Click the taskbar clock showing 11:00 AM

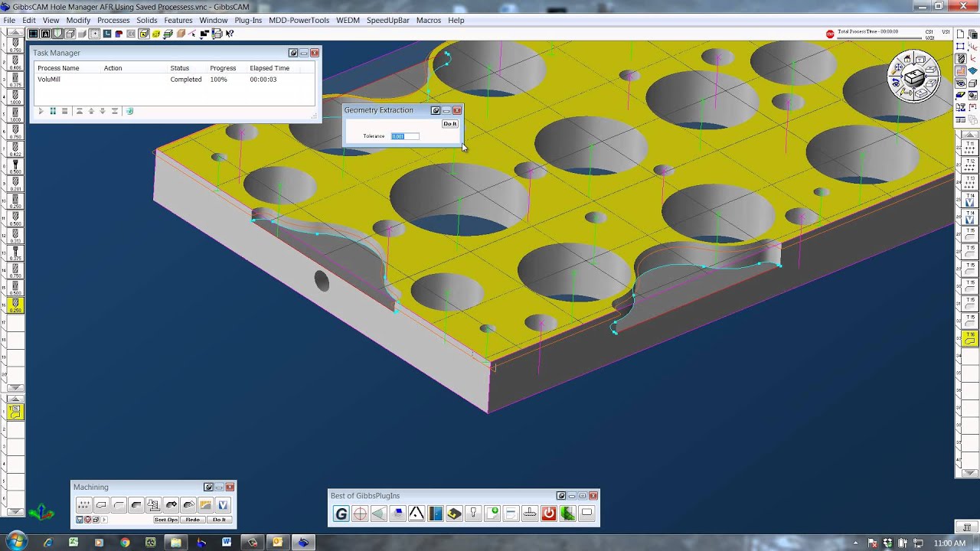pyautogui.click(x=949, y=543)
